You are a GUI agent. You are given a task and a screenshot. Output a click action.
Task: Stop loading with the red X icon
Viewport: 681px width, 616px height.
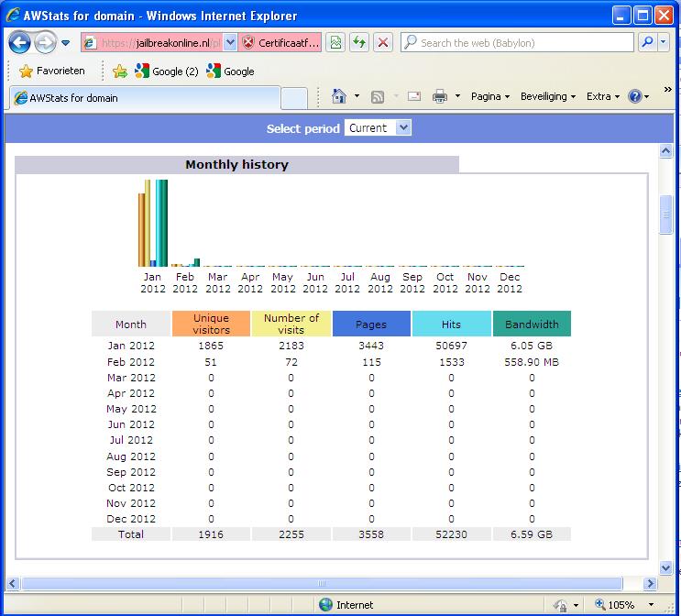382,42
